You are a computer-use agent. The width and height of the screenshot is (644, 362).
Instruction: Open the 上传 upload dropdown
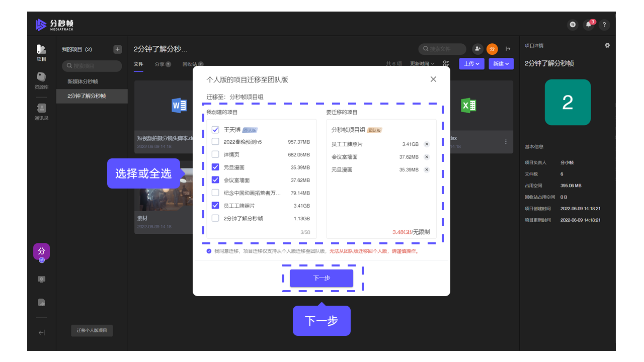pos(471,64)
